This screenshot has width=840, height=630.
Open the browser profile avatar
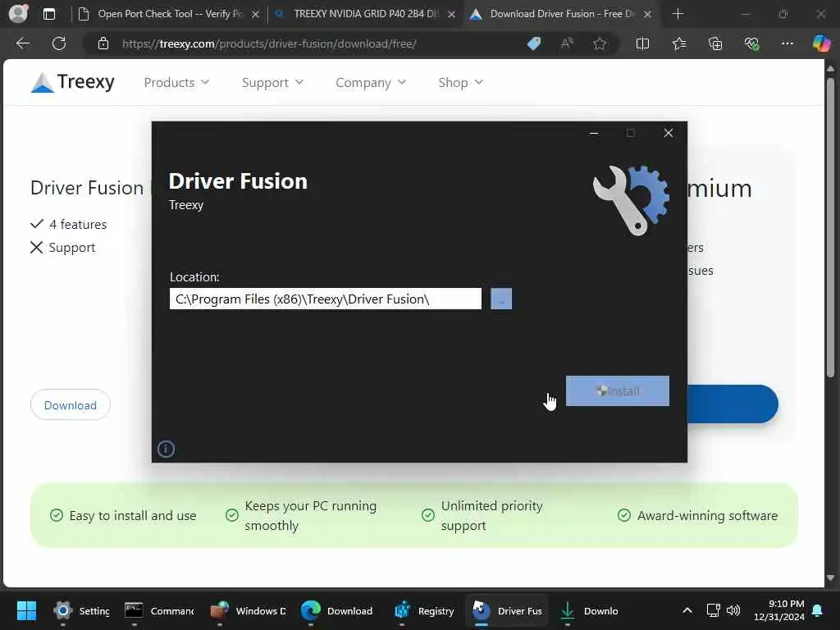(x=18, y=13)
